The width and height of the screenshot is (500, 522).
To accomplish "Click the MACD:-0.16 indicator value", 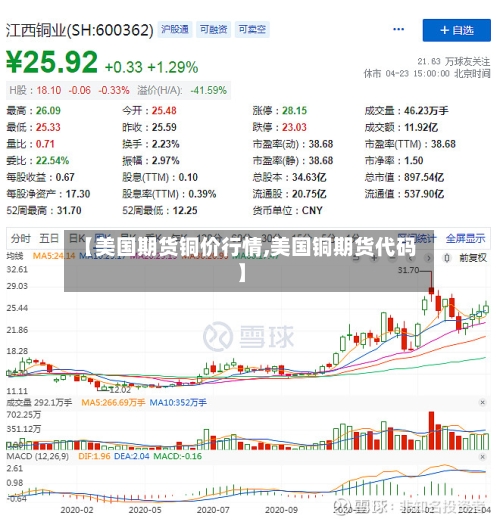I will 177,457.
